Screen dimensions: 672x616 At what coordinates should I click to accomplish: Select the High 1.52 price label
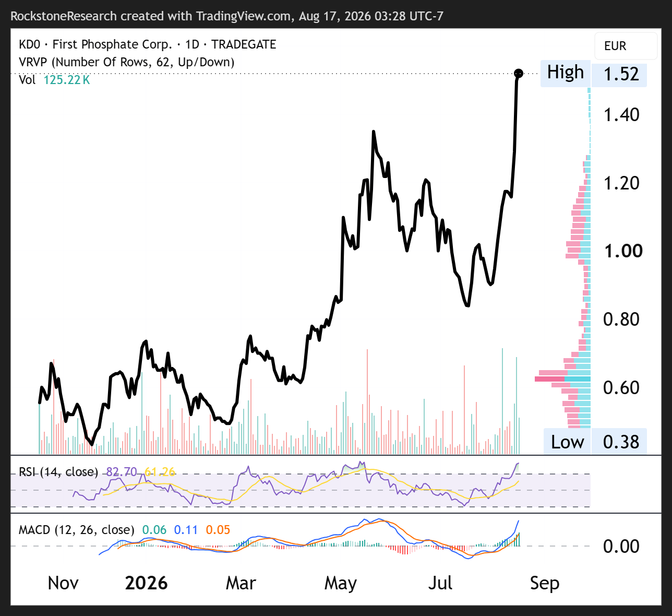tap(594, 73)
